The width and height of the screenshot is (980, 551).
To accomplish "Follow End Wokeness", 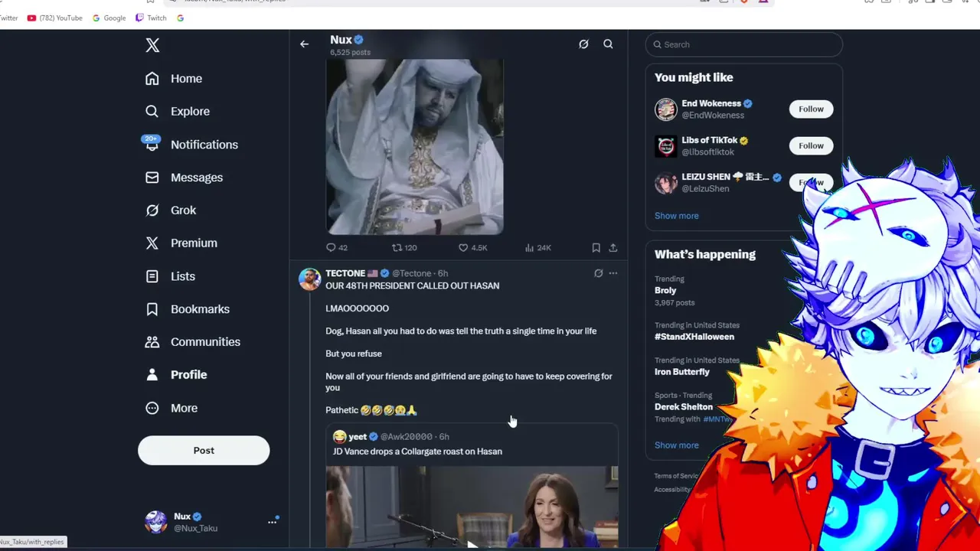I will (x=811, y=109).
